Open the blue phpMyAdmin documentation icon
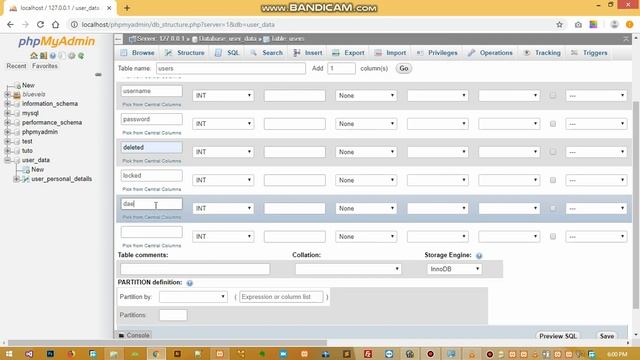Screen dimensions: 640x360 [53, 56]
